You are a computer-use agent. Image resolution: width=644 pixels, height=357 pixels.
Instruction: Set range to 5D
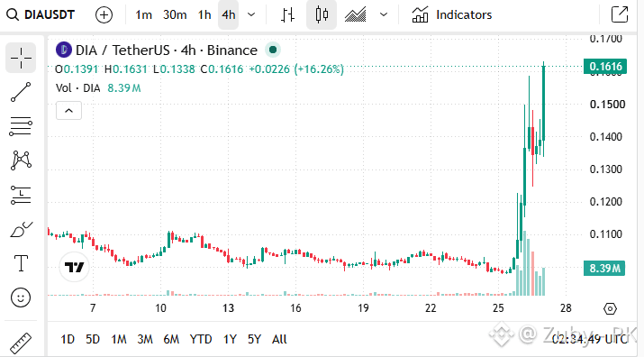[x=93, y=339]
